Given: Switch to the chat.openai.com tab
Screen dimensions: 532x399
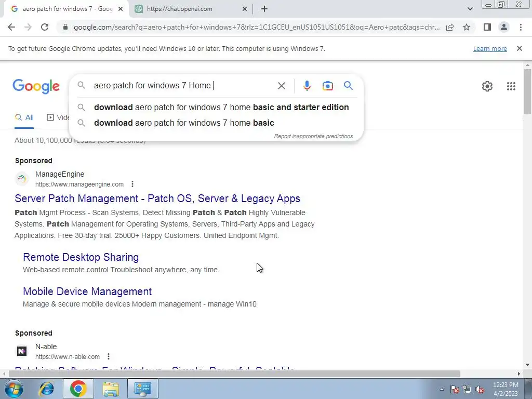Looking at the screenshot, I should pyautogui.click(x=190, y=9).
